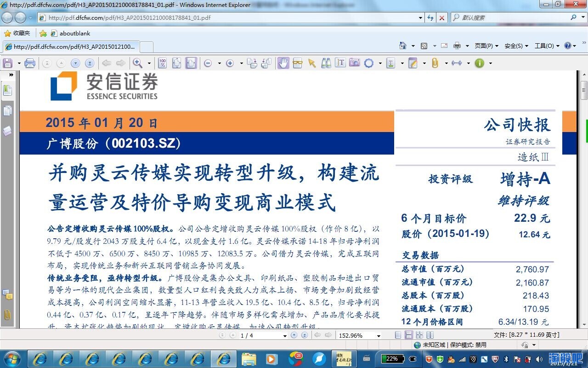Click the 收藏夹 favorites button
Screen dimensions: 588x368
pyautogui.click(x=17, y=33)
